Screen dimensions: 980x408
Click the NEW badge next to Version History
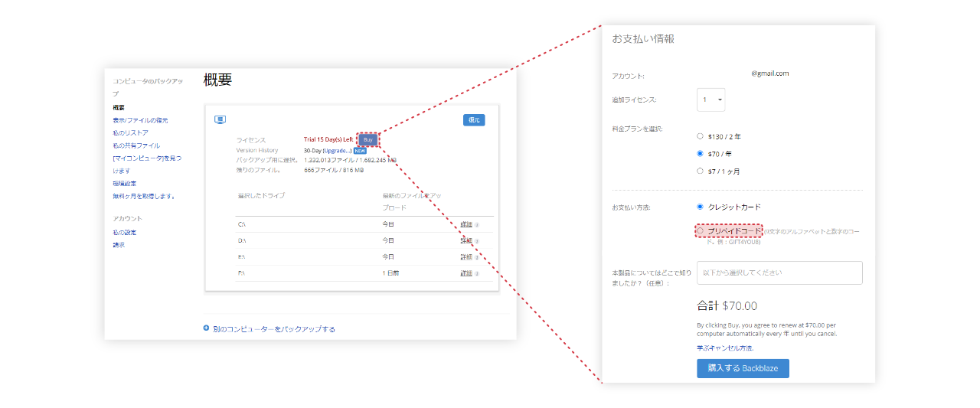pos(360,151)
